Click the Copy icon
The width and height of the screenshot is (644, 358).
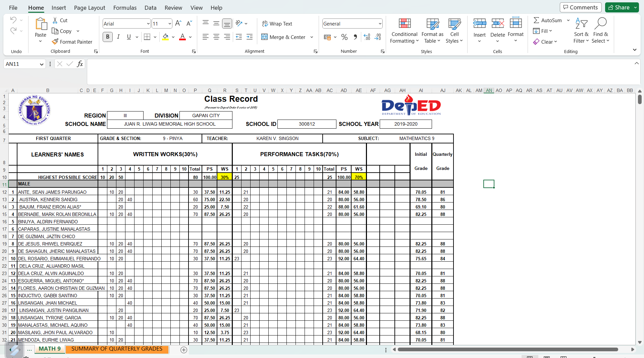[x=55, y=31]
